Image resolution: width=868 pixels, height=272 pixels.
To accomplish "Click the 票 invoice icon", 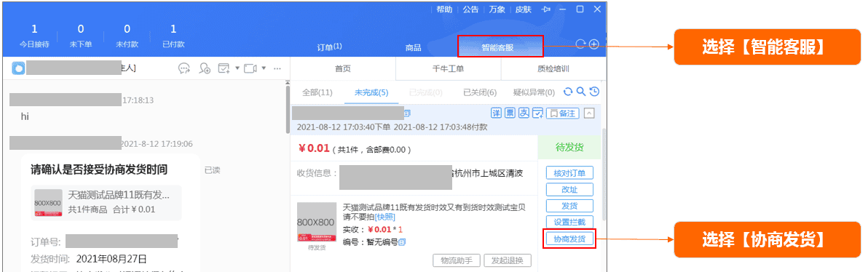I will click(510, 113).
